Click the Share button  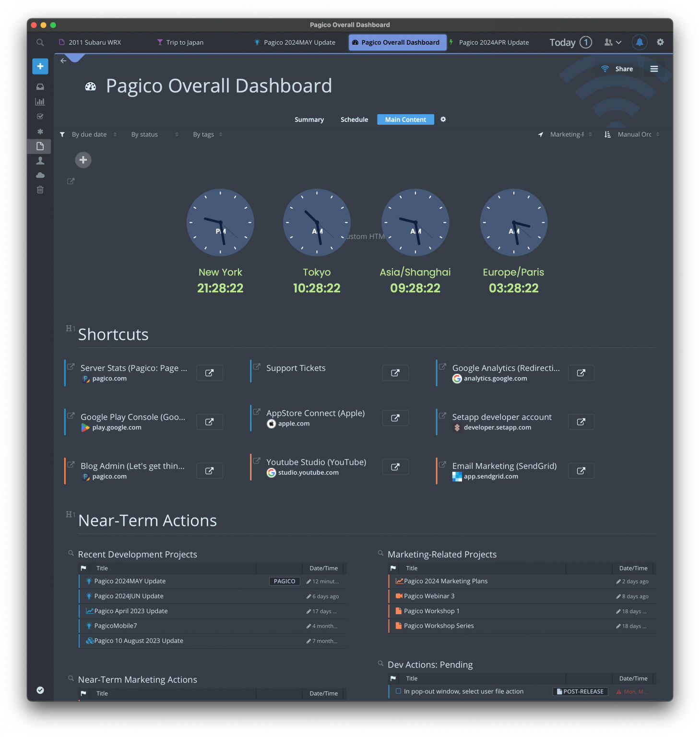(617, 69)
